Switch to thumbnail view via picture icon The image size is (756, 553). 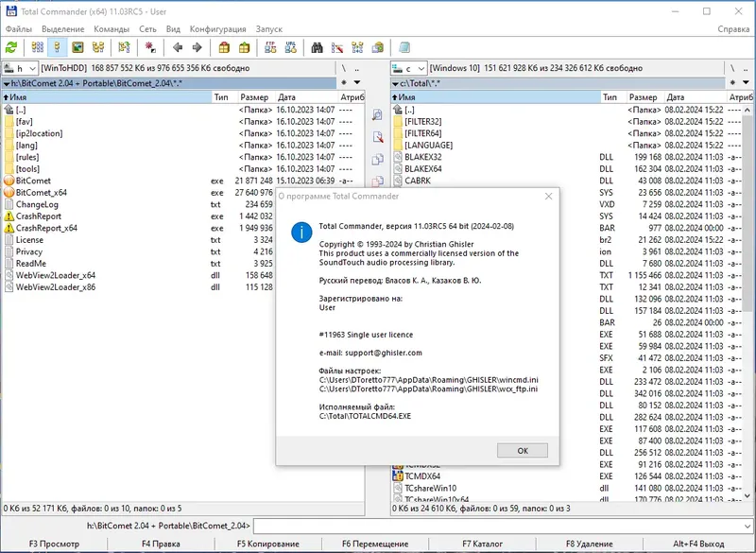[77, 47]
